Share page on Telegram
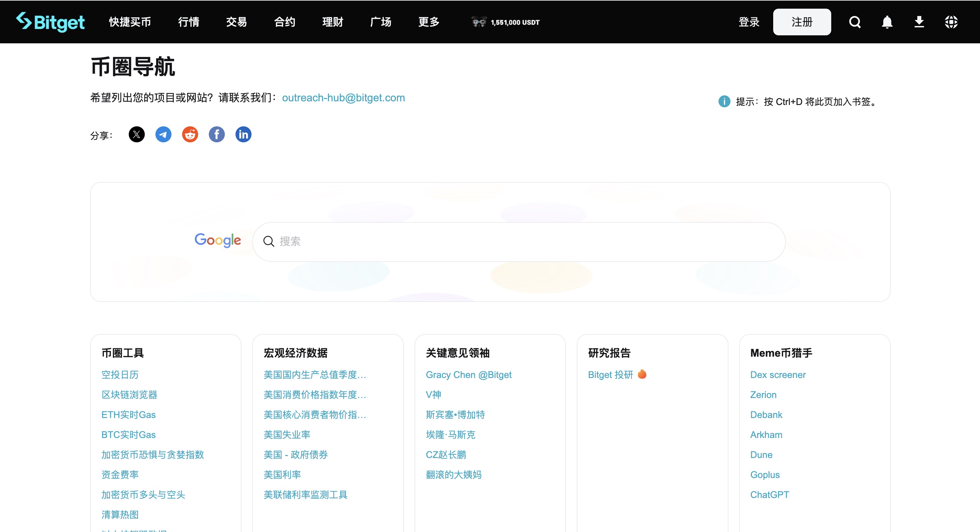 [163, 134]
